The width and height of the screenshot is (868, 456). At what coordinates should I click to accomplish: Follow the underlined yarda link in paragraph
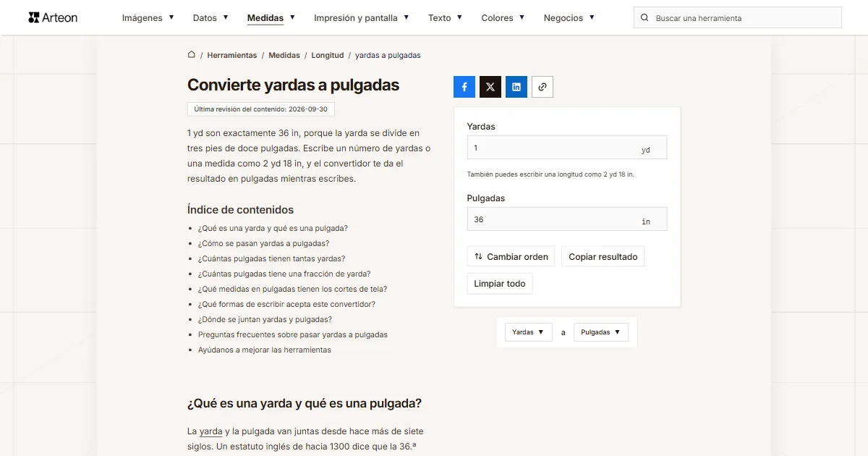pyautogui.click(x=211, y=431)
